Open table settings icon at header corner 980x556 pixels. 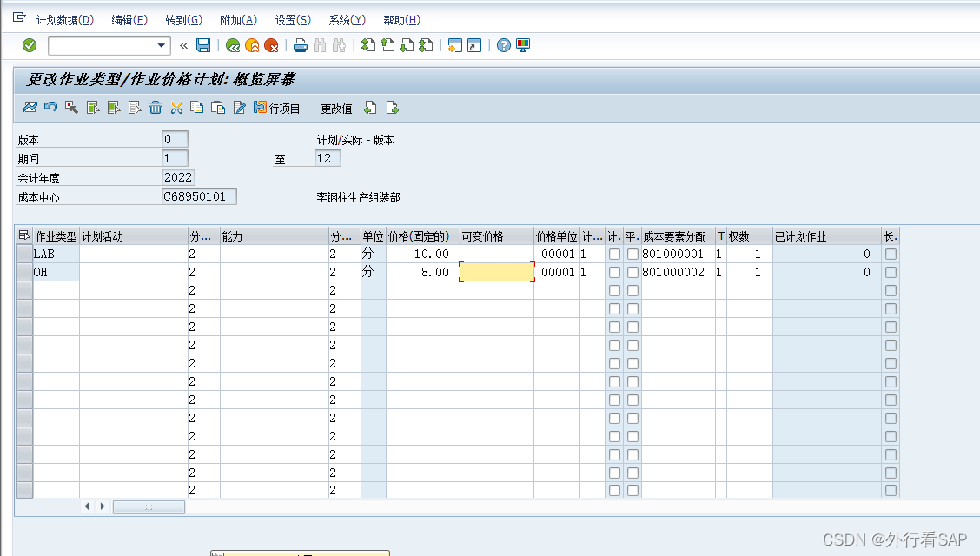[23, 235]
